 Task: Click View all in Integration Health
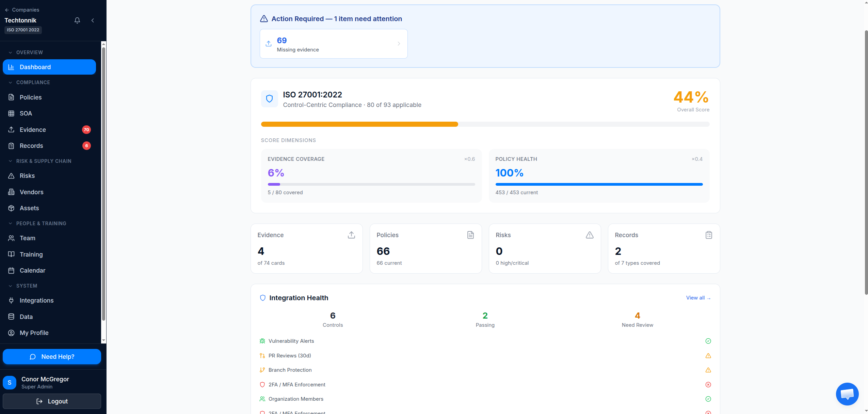point(698,298)
